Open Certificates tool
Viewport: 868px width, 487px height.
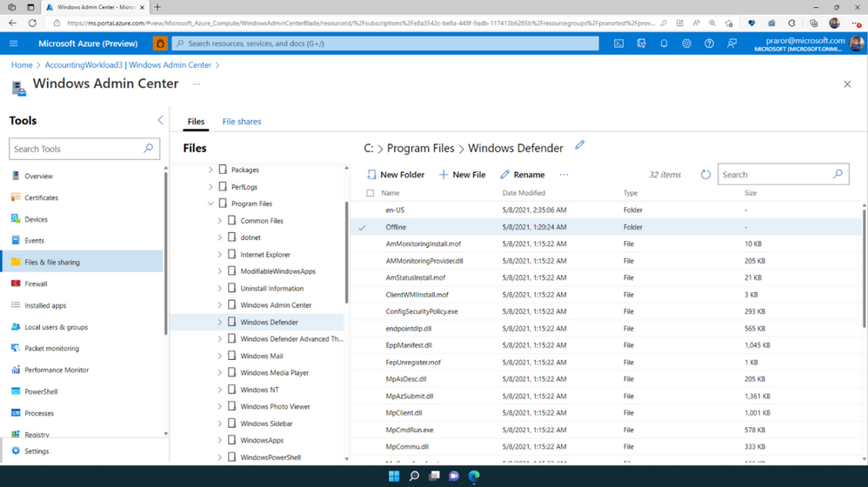tap(41, 197)
